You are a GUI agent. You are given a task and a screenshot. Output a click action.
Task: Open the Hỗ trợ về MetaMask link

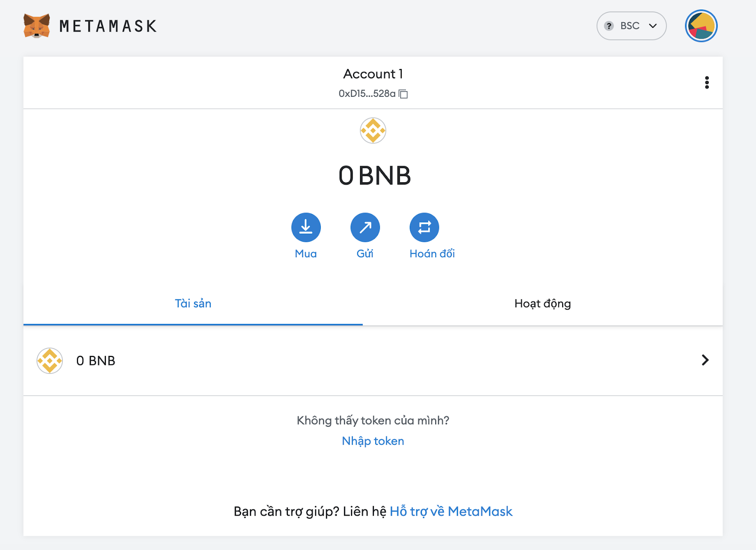451,511
